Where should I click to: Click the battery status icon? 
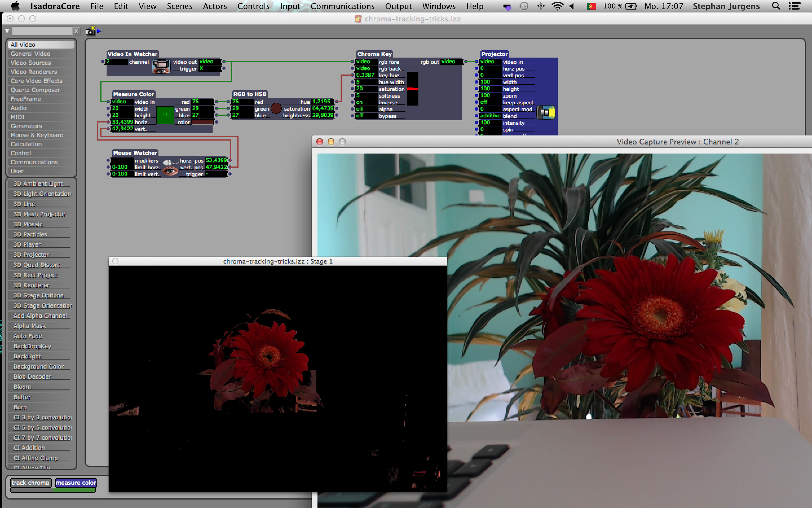point(631,6)
